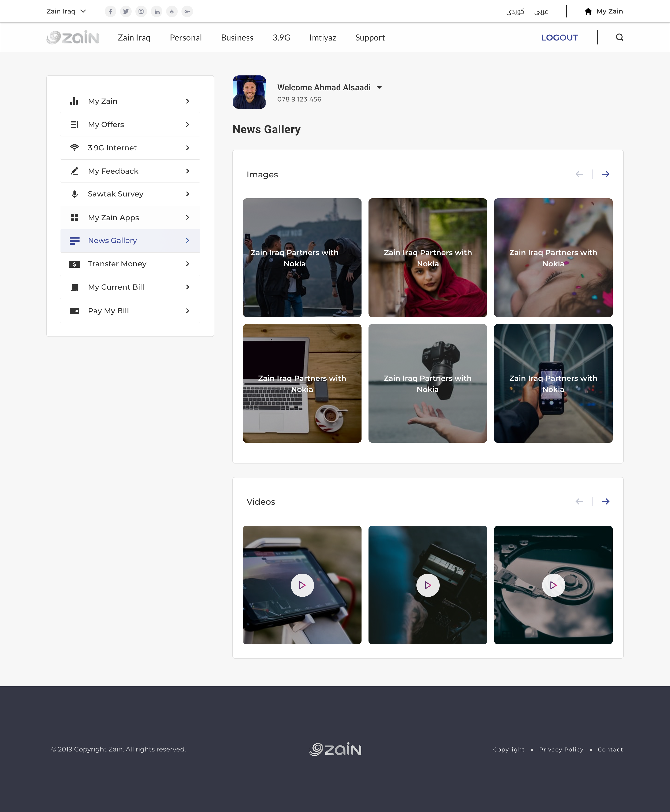Click the My Zain link in the top bar
Screen dimensions: 670x812
(610, 11)
